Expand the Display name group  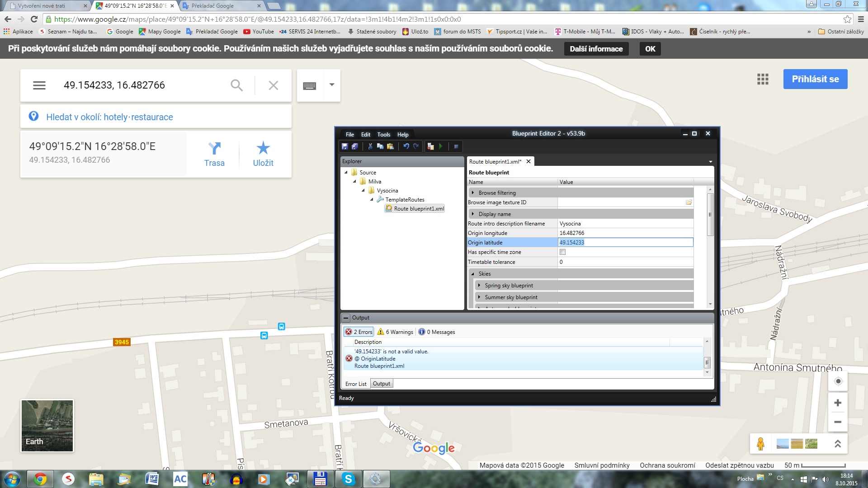click(x=473, y=214)
